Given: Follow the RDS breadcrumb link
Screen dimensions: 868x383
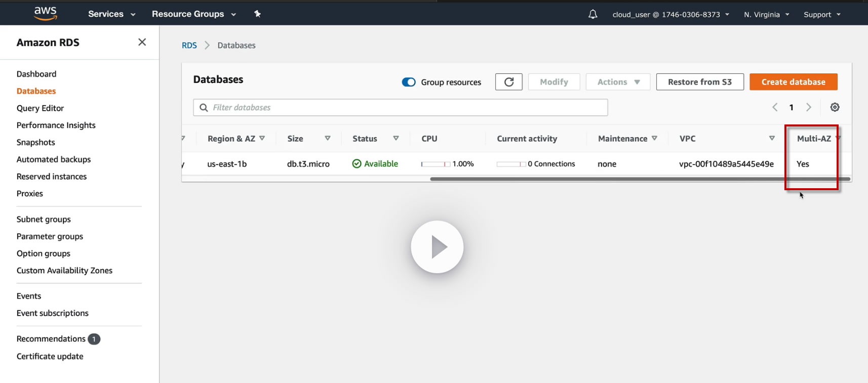Looking at the screenshot, I should pyautogui.click(x=189, y=46).
